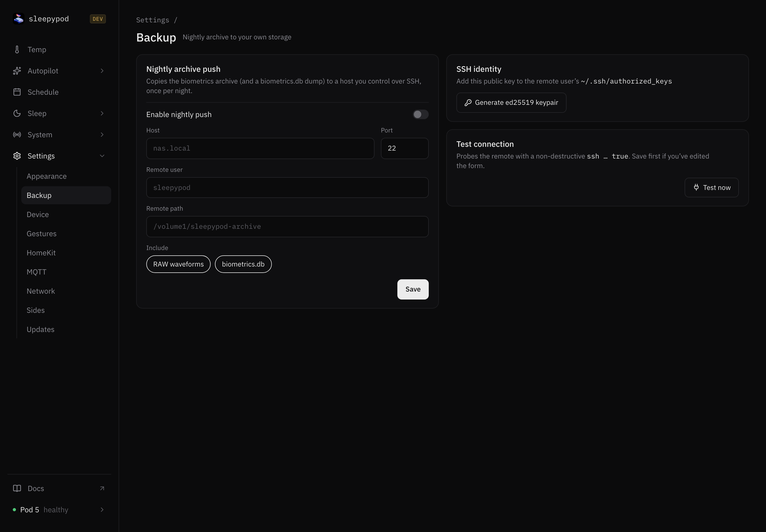Open MQTT settings page
766x532 pixels.
[66, 272]
